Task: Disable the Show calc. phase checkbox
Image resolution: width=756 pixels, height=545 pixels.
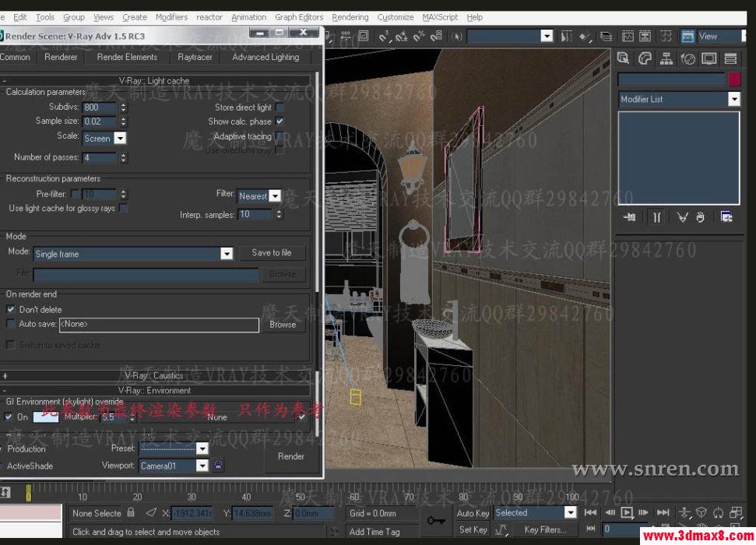Action: click(279, 121)
